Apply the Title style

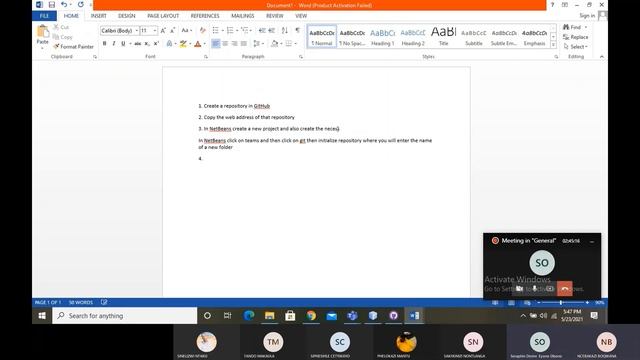click(x=443, y=36)
